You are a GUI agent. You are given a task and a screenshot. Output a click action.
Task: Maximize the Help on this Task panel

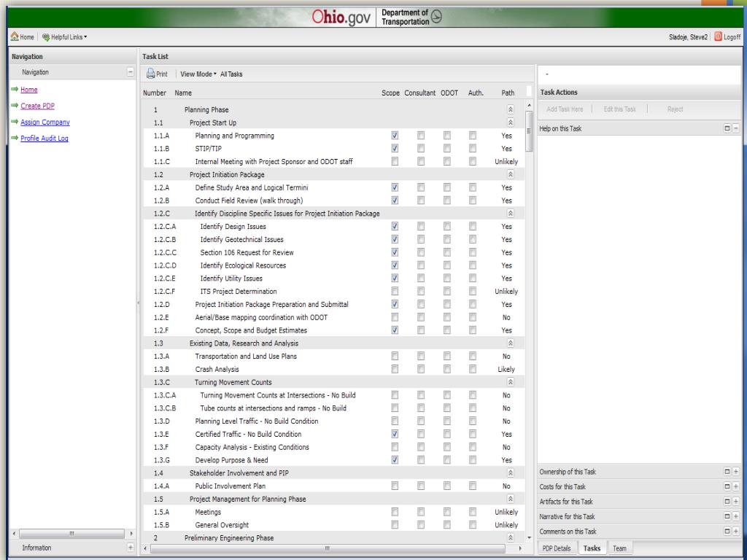coord(727,128)
